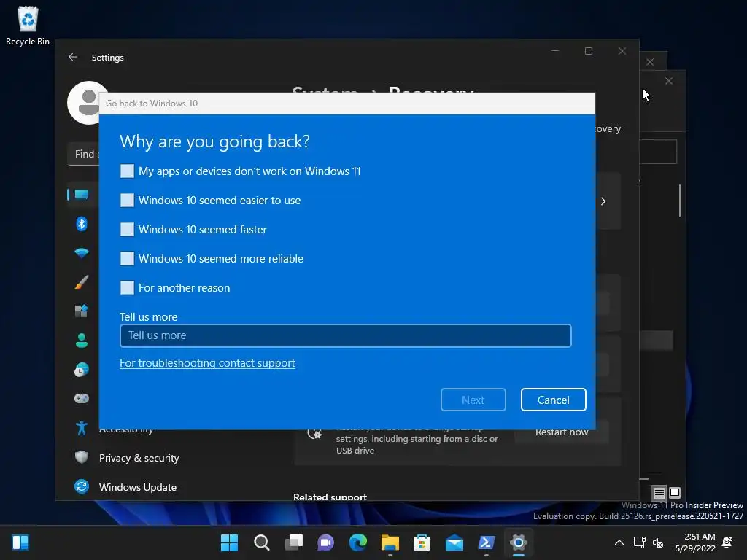
Task: Expand the chevron arrow in Recovery panel
Action: pos(603,201)
